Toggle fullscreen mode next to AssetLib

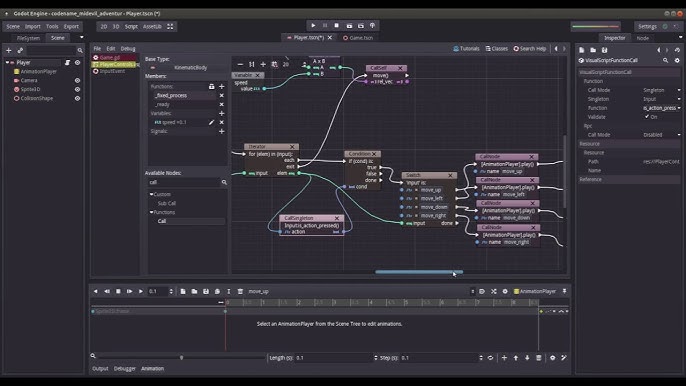point(170,27)
